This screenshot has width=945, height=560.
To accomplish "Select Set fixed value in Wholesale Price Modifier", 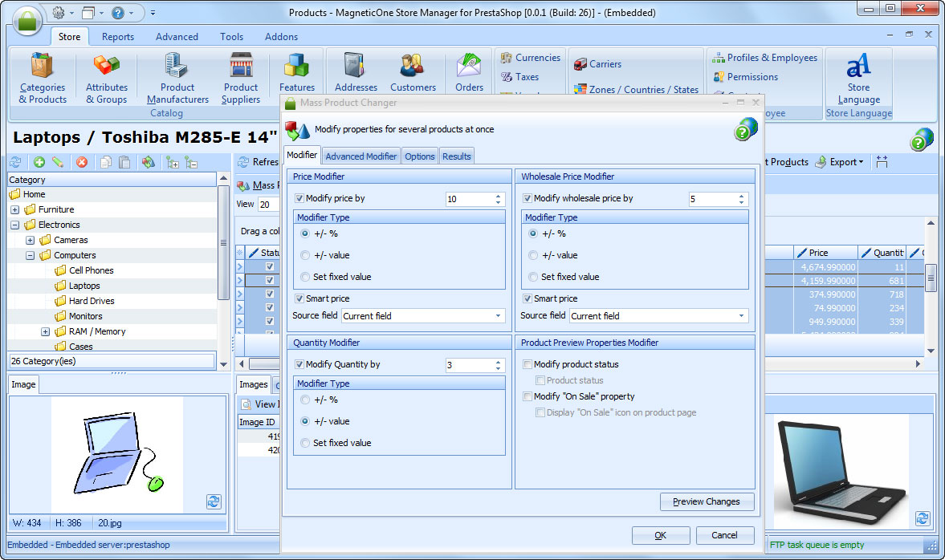I will 533,277.
